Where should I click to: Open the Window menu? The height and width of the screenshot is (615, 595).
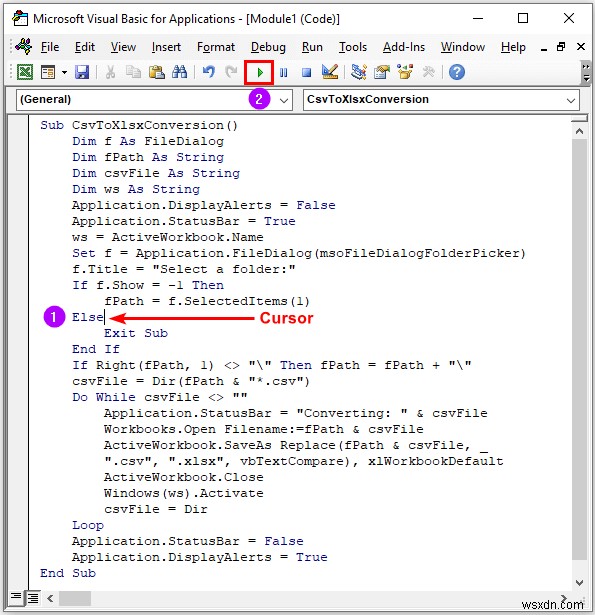tap(463, 47)
